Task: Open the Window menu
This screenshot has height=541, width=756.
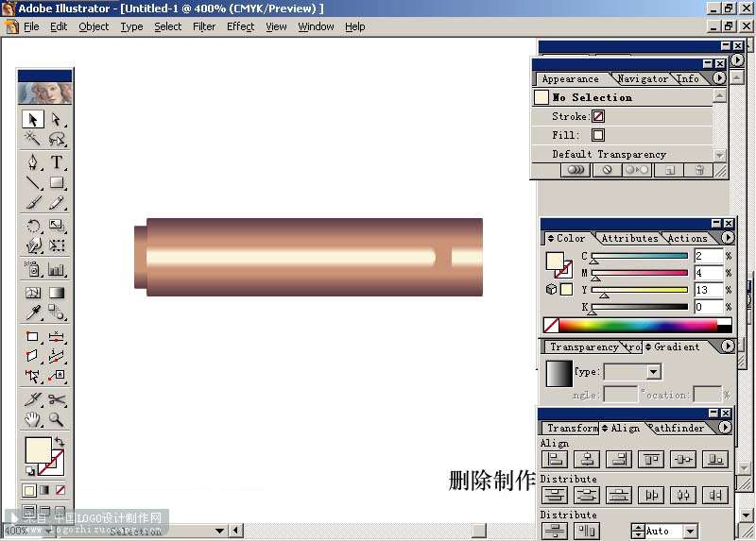Action: 316,26
